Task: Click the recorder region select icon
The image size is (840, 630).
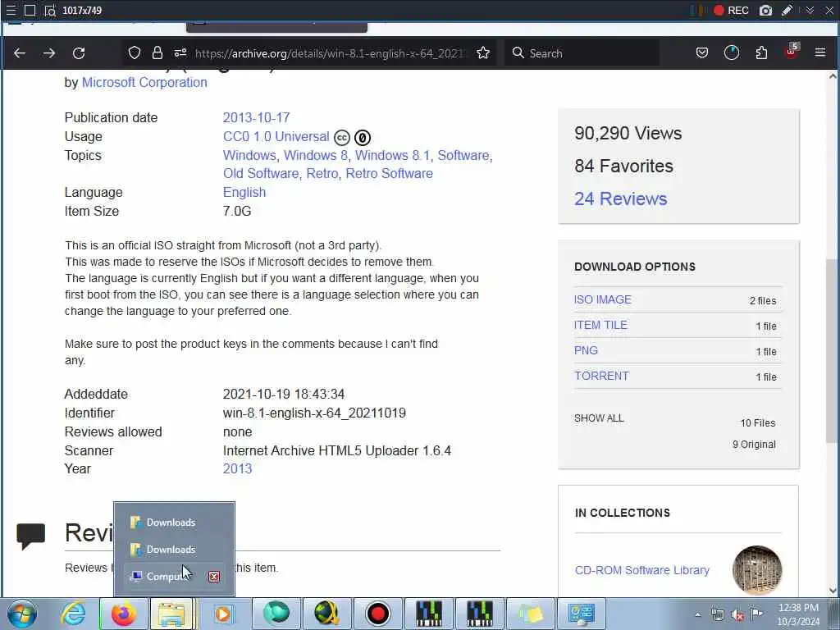Action: tap(50, 10)
